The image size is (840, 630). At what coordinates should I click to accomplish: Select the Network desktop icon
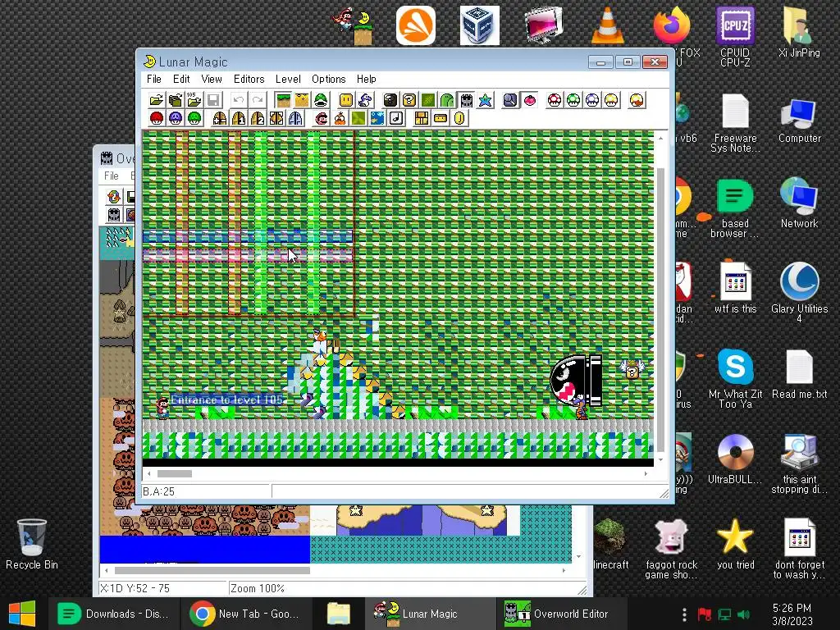[799, 203]
